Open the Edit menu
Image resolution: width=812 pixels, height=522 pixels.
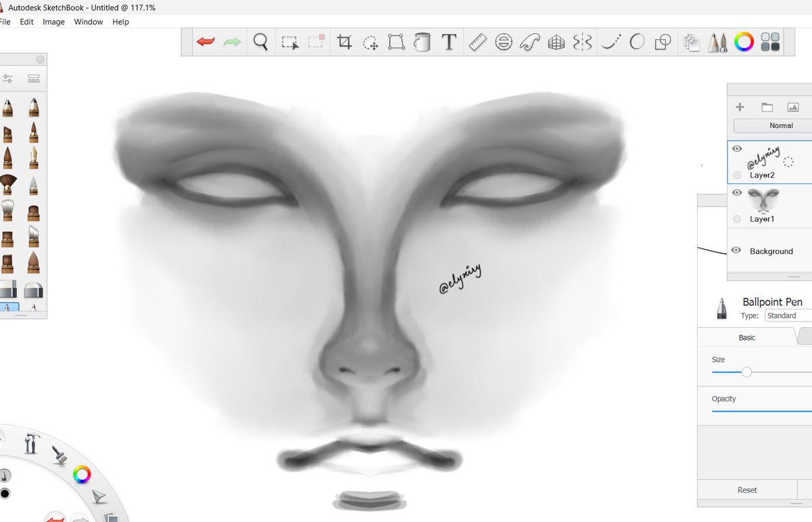(x=26, y=22)
